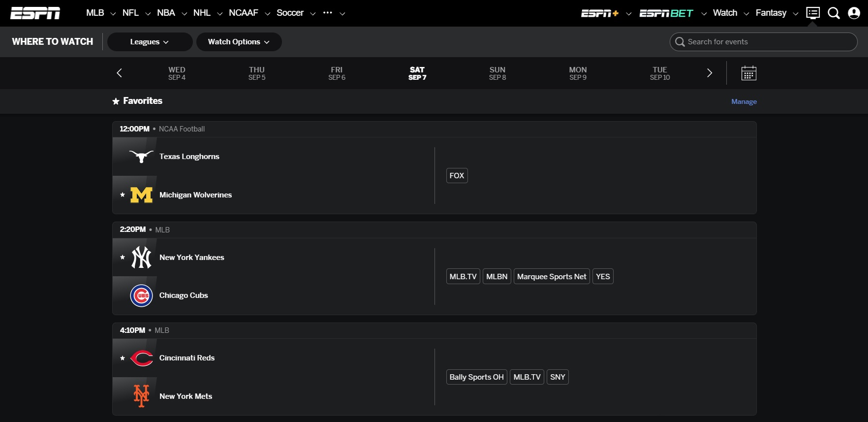
Task: Go to next week arrow
Action: coord(710,73)
